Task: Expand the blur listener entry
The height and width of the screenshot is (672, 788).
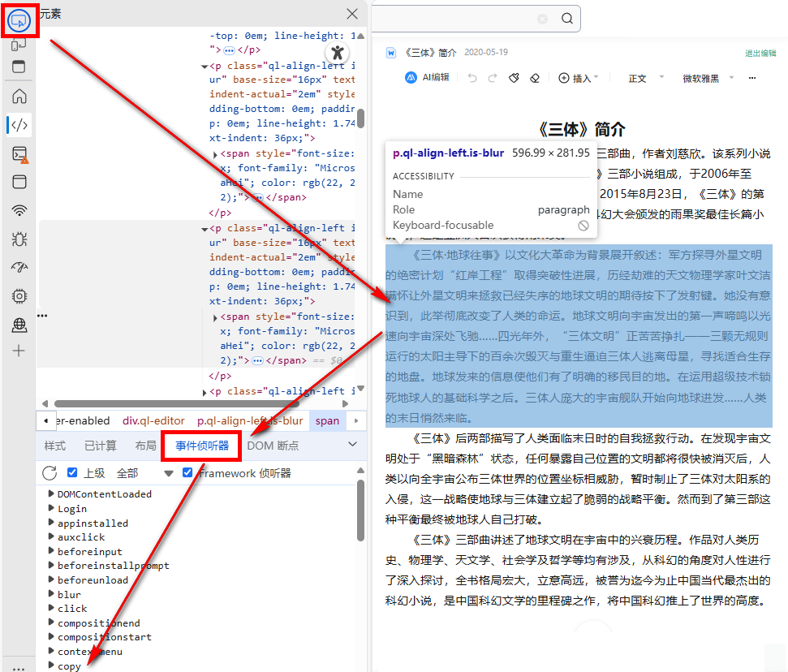Action: 51,593
